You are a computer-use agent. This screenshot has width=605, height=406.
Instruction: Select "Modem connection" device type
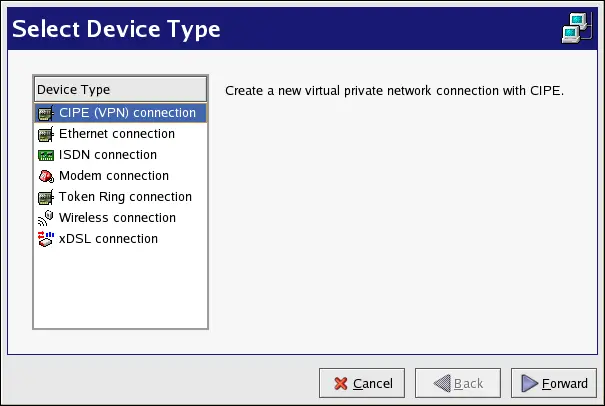point(114,176)
